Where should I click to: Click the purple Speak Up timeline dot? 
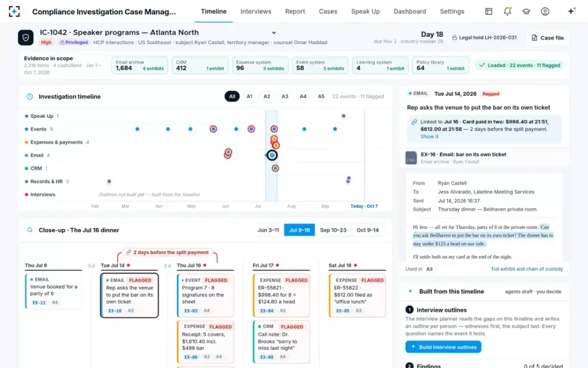[343, 116]
